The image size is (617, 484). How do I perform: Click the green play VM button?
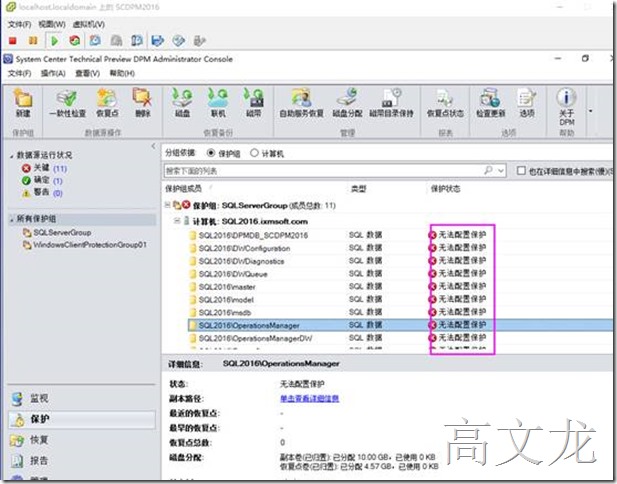coord(54,41)
